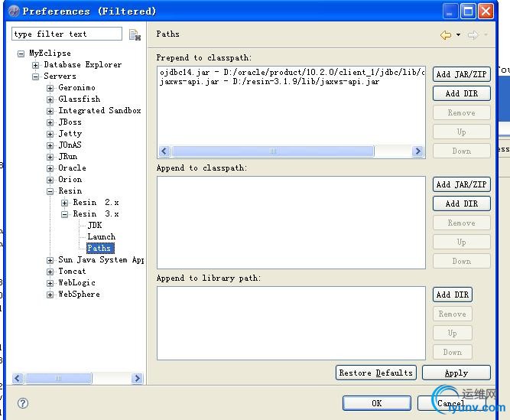
Task: Collapse the Servers tree node
Action: [35, 77]
